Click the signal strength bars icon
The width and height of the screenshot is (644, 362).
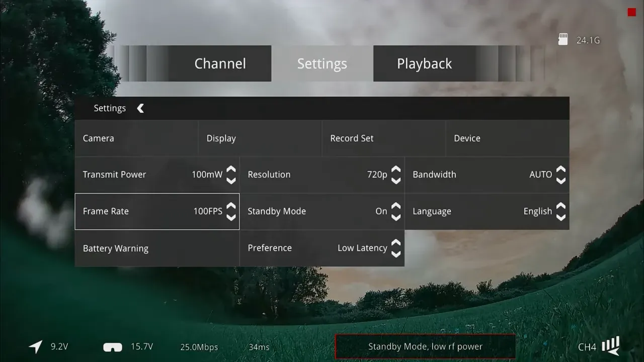[x=611, y=345]
